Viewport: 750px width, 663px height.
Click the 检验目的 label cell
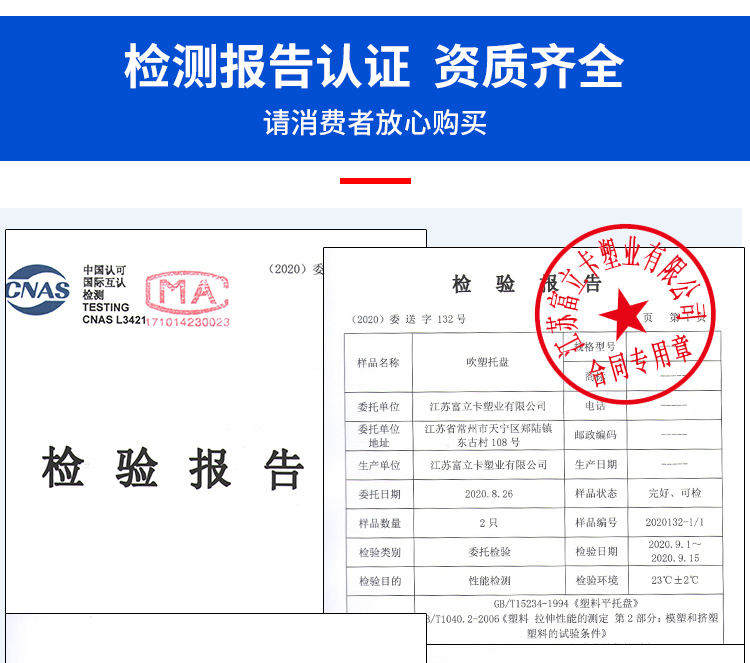[x=380, y=581]
